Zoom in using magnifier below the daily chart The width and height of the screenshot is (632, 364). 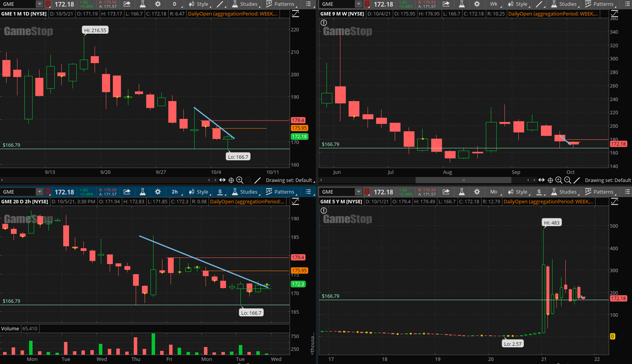click(x=240, y=180)
